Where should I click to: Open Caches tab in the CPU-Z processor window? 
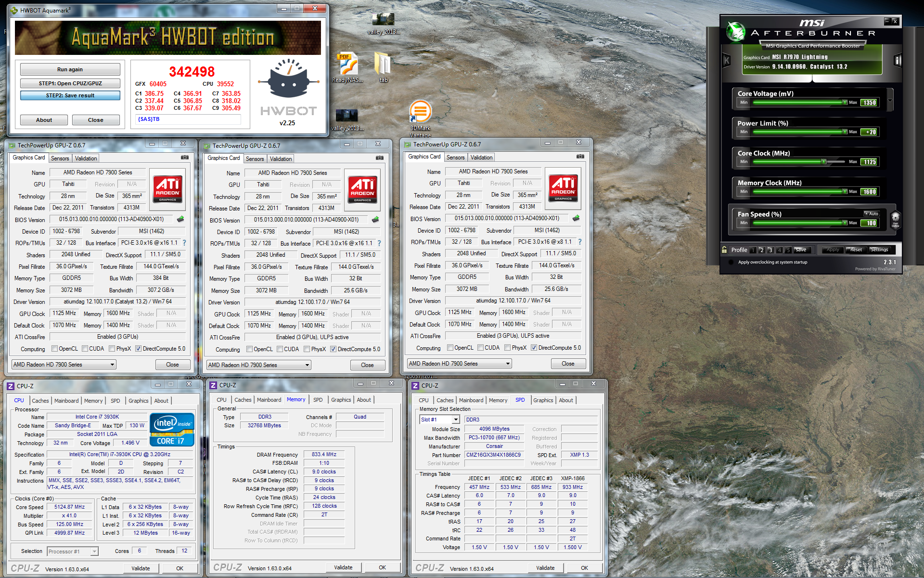click(40, 401)
